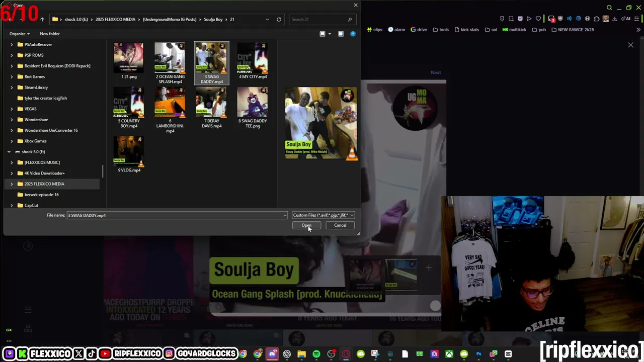
Task: Open the browser extensions puzzle icon
Action: 597,19
